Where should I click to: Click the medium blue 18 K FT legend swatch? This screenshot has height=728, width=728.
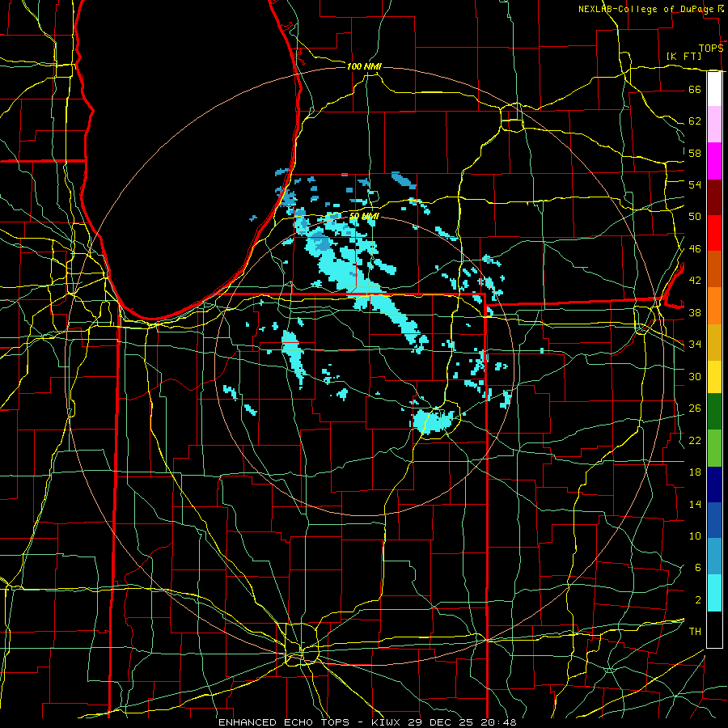coord(714,520)
